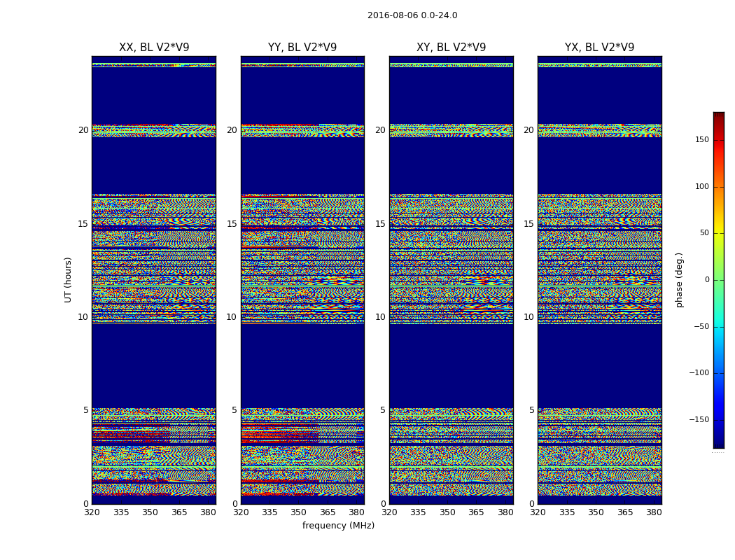Click XX panel y-axis tick 15
The image size is (735, 560).
point(83,223)
